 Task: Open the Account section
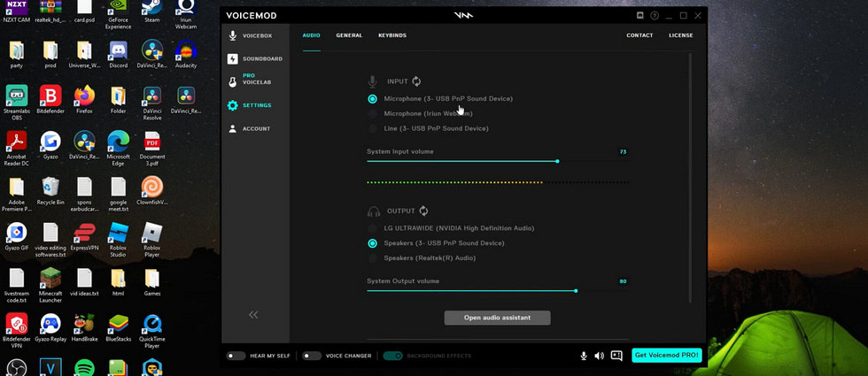pyautogui.click(x=250, y=129)
